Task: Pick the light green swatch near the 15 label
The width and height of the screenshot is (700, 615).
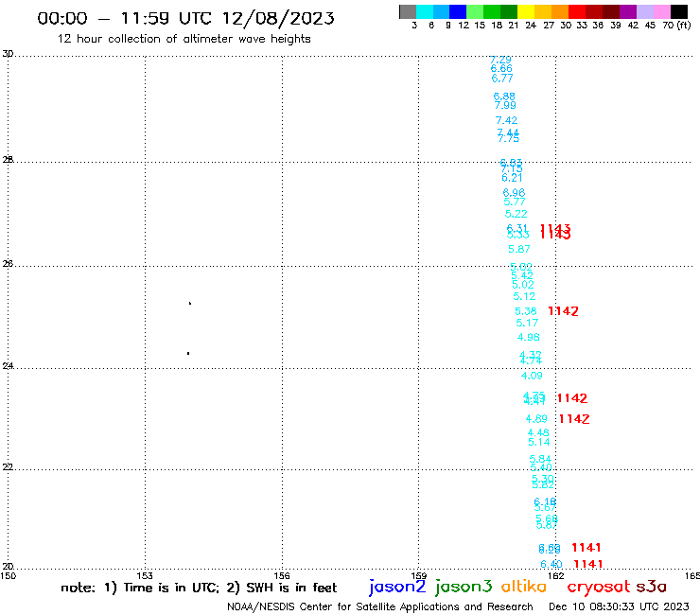Action: pos(475,11)
